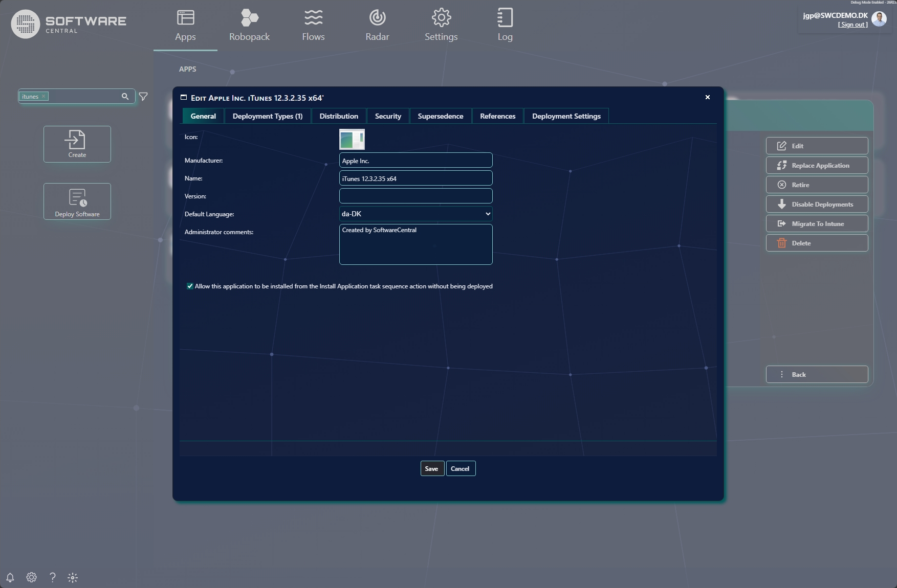The height and width of the screenshot is (588, 897).
Task: Click the Deploy Software tile
Action: [77, 201]
